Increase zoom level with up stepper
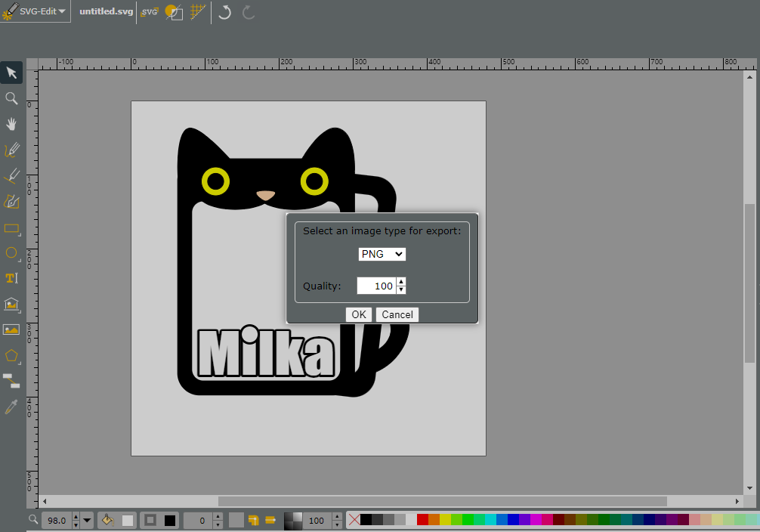Viewport: 760px width, 532px height. 76,516
